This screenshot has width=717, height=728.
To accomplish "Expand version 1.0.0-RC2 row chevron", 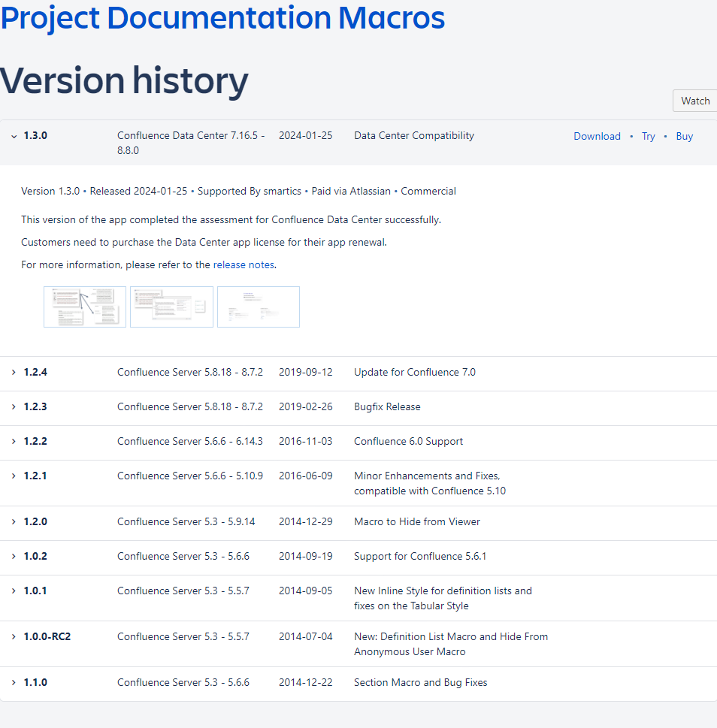I will pos(14,637).
